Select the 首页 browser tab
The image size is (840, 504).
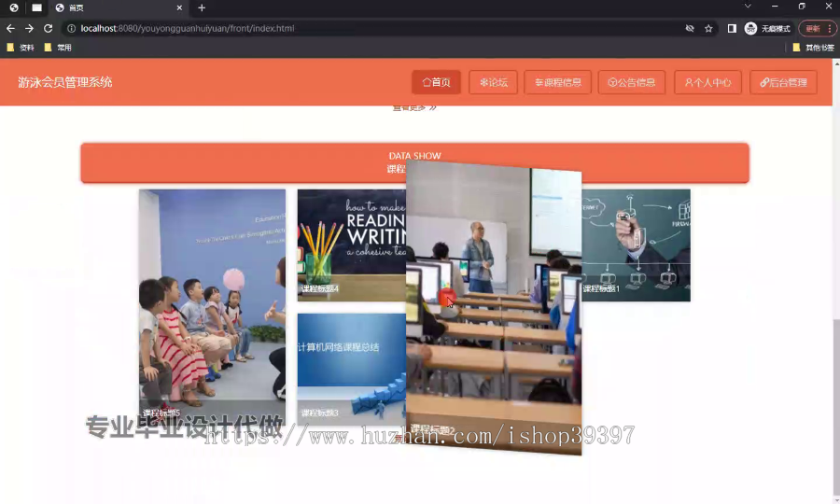pos(119,7)
